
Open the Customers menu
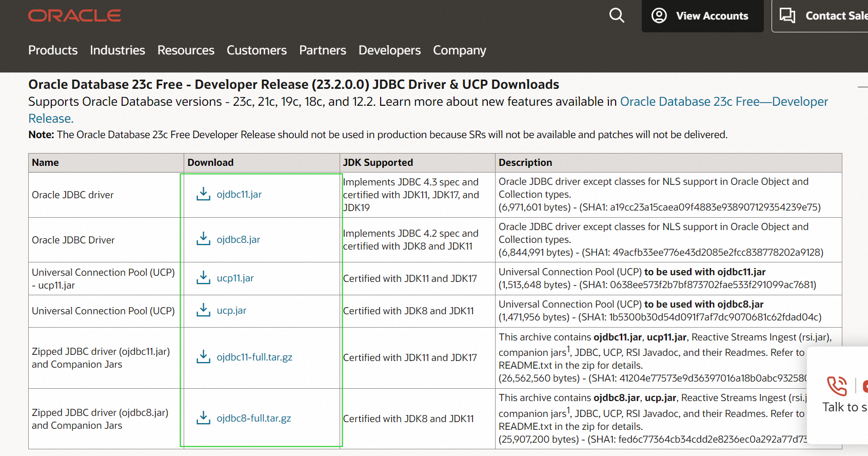[257, 50]
